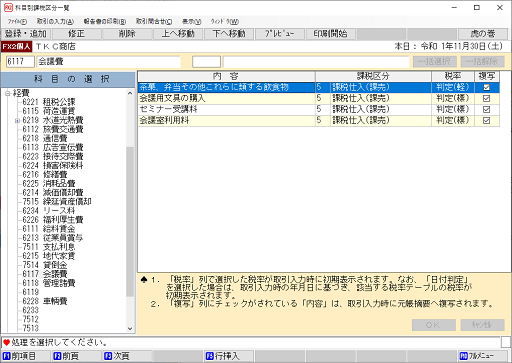Toggle 複写 checkbox for 会議室利用料 row
This screenshot has width=512, height=363.
click(486, 120)
